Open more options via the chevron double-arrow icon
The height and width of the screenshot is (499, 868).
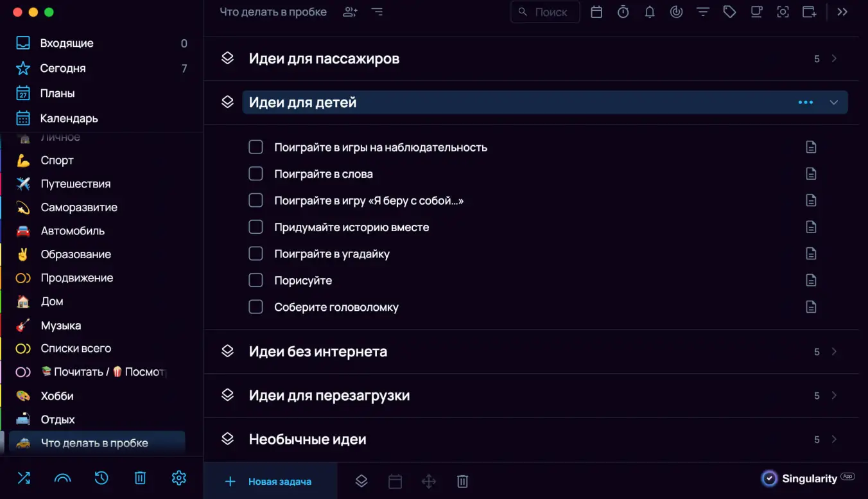[x=842, y=12]
